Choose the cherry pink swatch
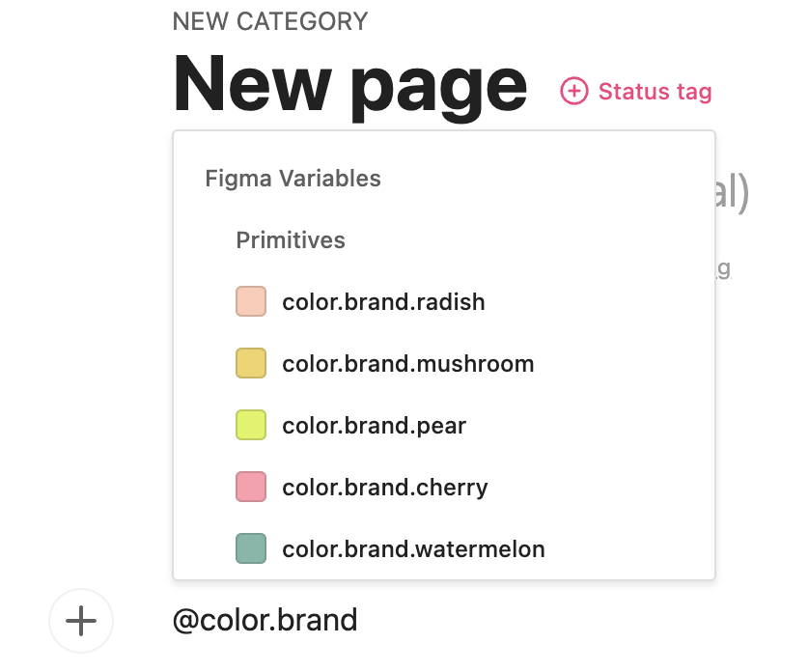Image resolution: width=809 pixels, height=672 pixels. pyautogui.click(x=251, y=487)
